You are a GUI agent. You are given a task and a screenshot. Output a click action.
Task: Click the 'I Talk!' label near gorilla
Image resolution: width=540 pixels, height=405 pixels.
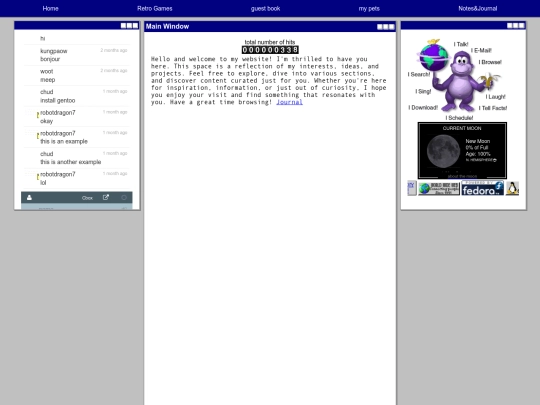point(461,44)
